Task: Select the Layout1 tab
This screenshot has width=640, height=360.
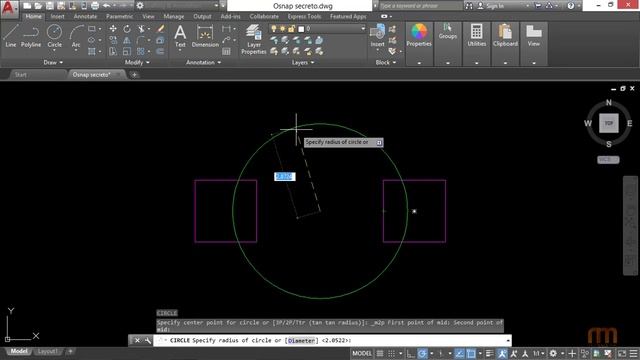Action: click(48, 351)
